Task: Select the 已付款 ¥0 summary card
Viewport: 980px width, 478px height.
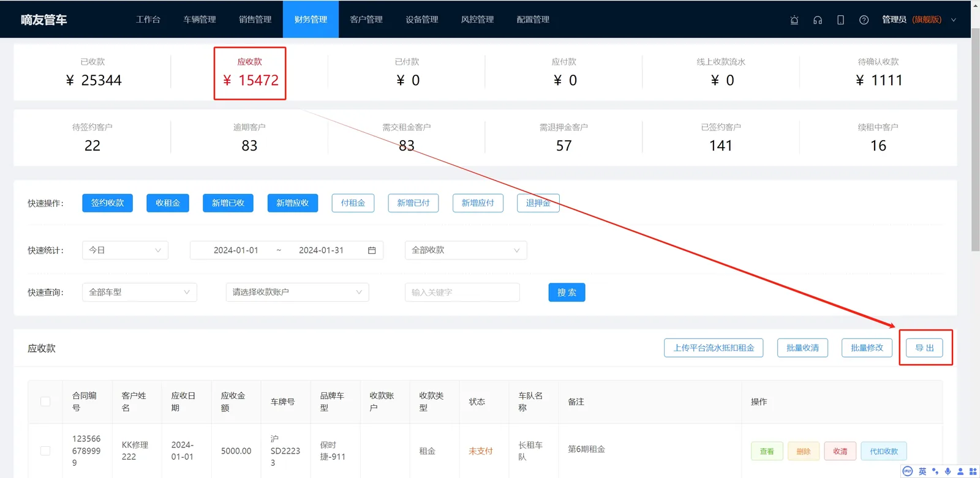Action: (407, 73)
